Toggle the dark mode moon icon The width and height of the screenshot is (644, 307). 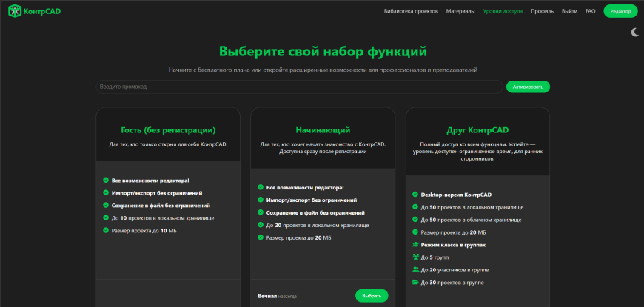click(x=635, y=32)
